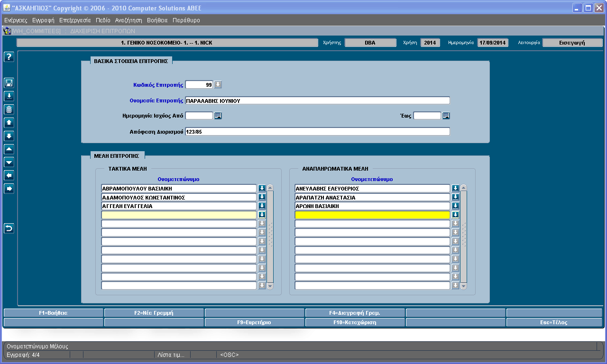Viewport: 607px width, 364px height.
Task: Open calendar for Ημερομηνία Ισχύος Από
Action: 218,115
